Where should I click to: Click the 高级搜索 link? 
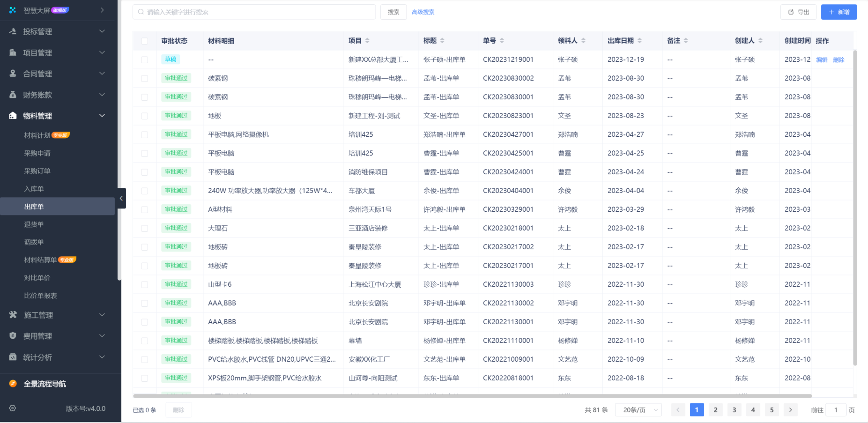point(423,12)
